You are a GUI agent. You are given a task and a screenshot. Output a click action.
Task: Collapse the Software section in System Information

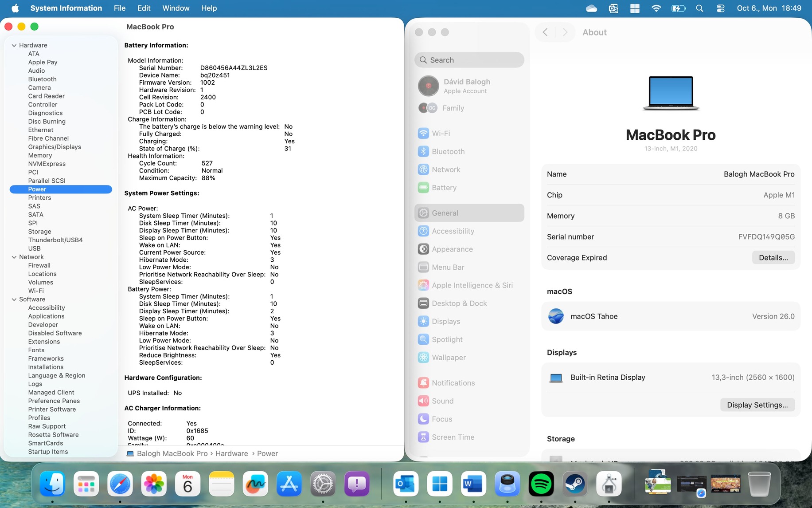click(x=14, y=299)
